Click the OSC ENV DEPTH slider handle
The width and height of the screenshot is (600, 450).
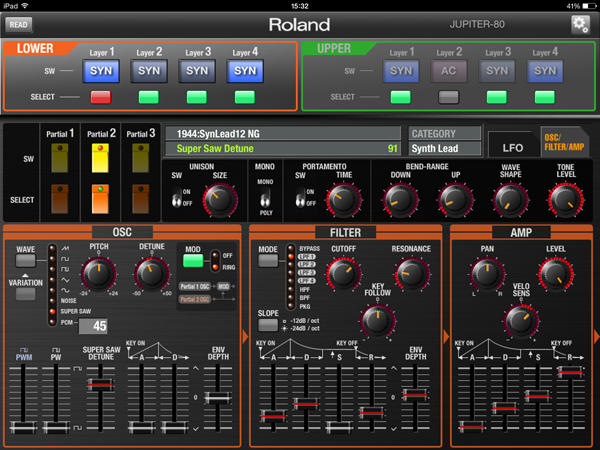coord(217,398)
